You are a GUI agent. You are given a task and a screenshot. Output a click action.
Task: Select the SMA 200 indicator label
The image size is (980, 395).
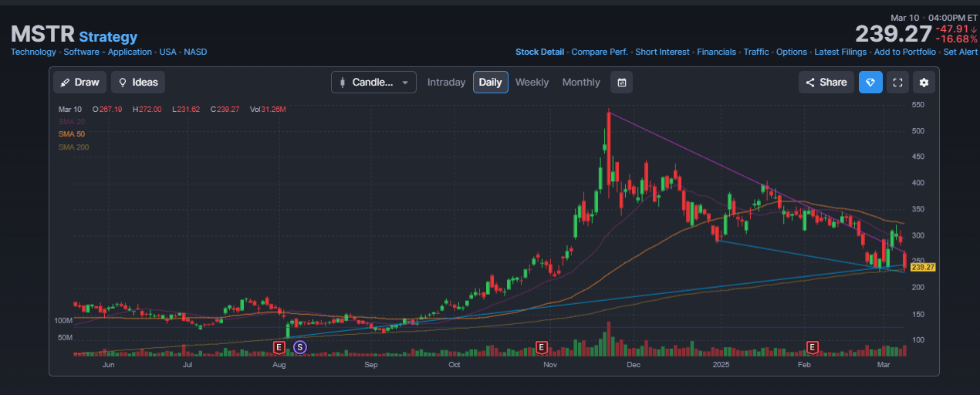(73, 147)
